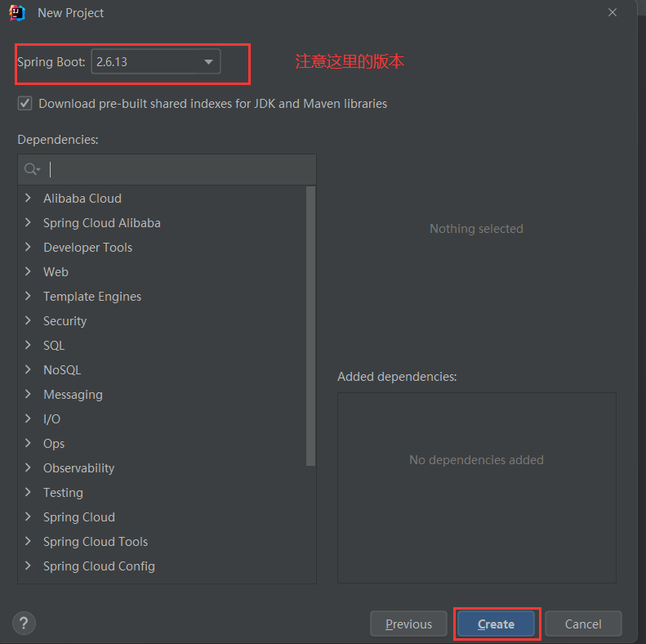Toggle Download pre-built shared indexes checkbox

[25, 103]
